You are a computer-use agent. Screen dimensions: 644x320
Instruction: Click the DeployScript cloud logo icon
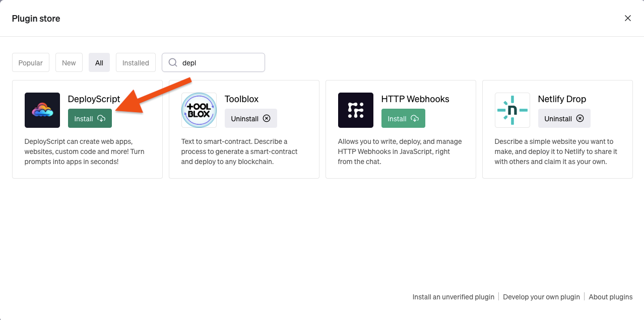coord(42,110)
